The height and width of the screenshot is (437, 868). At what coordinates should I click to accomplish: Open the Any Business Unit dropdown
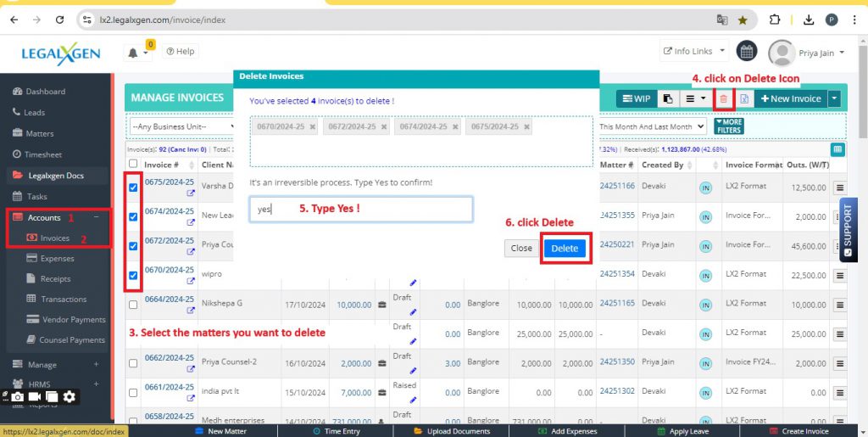pyautogui.click(x=183, y=126)
